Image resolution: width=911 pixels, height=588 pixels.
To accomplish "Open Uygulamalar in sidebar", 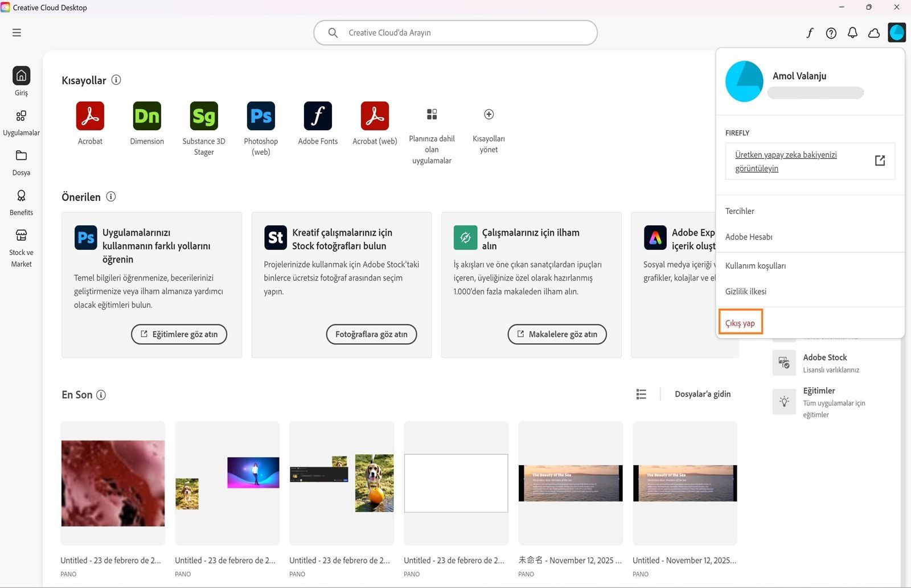I will 21,123.
